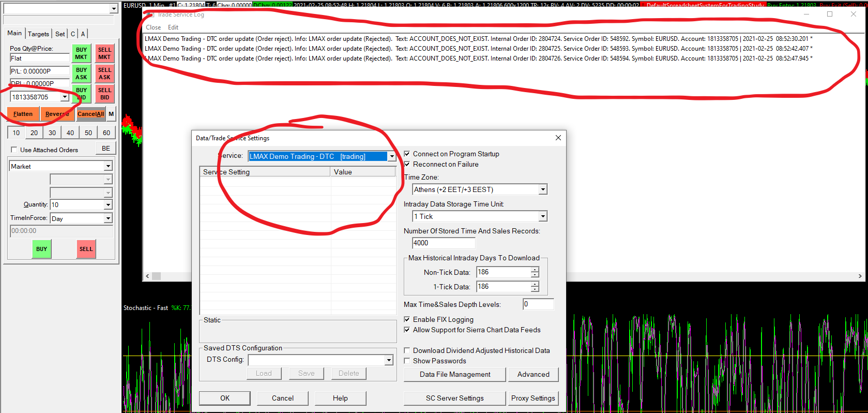Click the BUY ASK button
Viewport: 868px width, 413px height.
click(81, 73)
